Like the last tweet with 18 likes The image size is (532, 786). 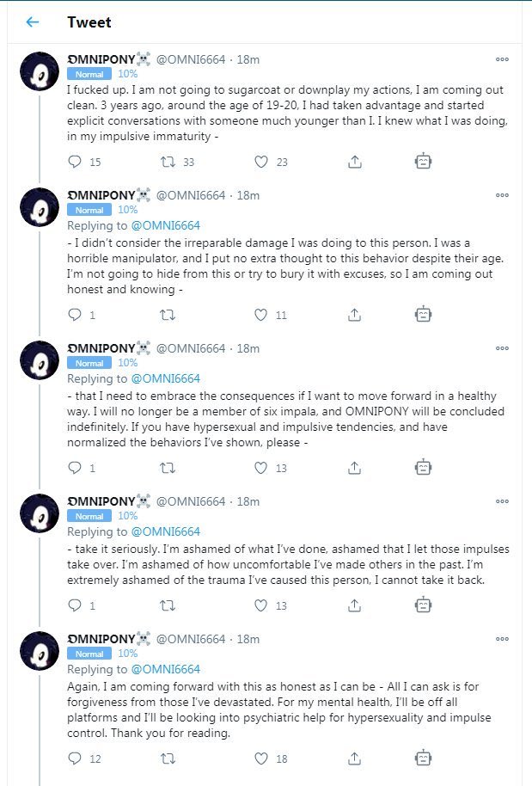261,758
